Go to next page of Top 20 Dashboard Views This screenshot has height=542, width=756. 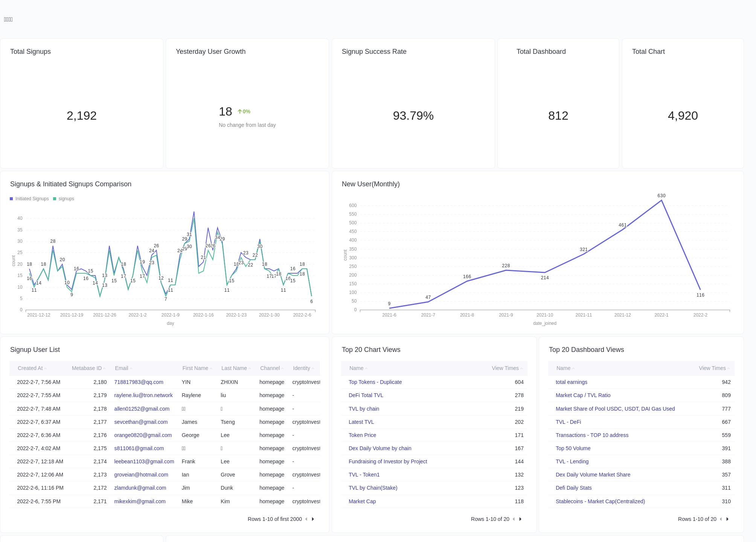(727, 519)
